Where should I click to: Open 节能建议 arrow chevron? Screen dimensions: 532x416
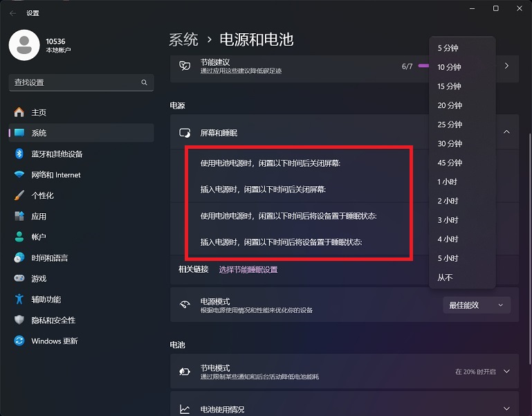506,66
